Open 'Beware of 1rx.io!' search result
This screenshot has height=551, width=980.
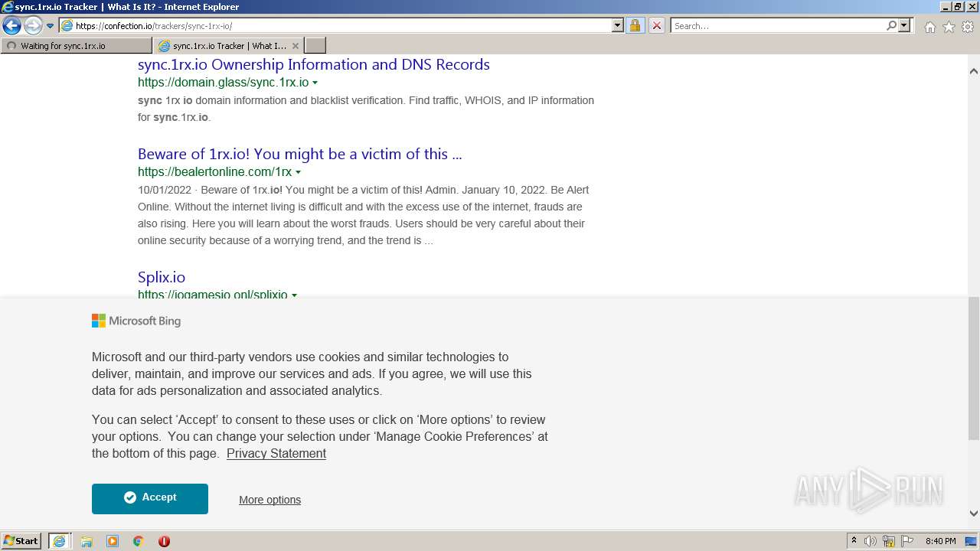[x=299, y=154]
